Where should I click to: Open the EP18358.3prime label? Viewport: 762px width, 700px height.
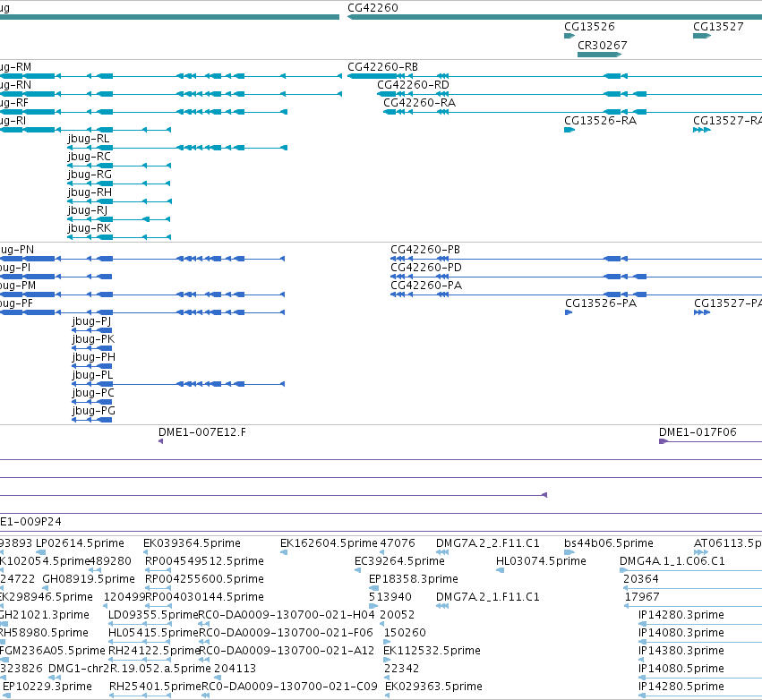pyautogui.click(x=414, y=579)
